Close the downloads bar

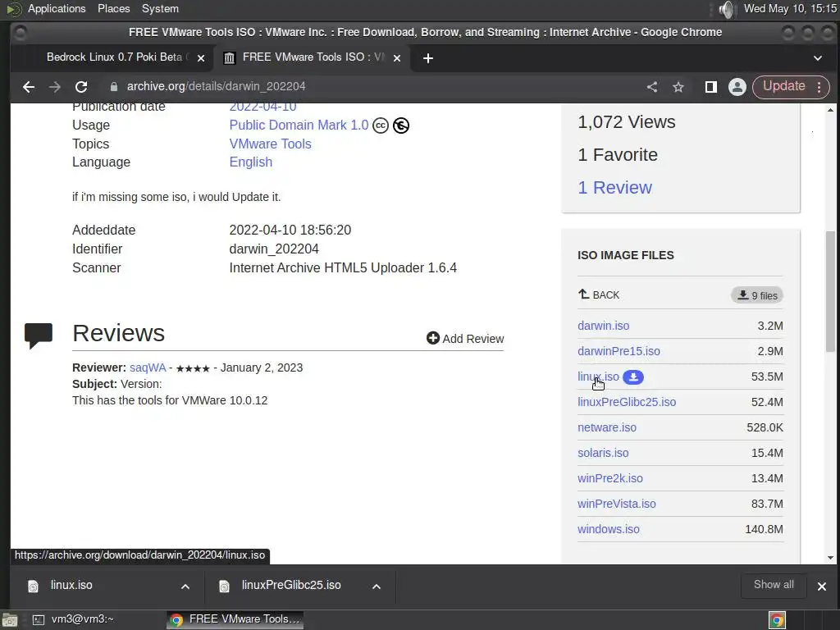click(822, 586)
